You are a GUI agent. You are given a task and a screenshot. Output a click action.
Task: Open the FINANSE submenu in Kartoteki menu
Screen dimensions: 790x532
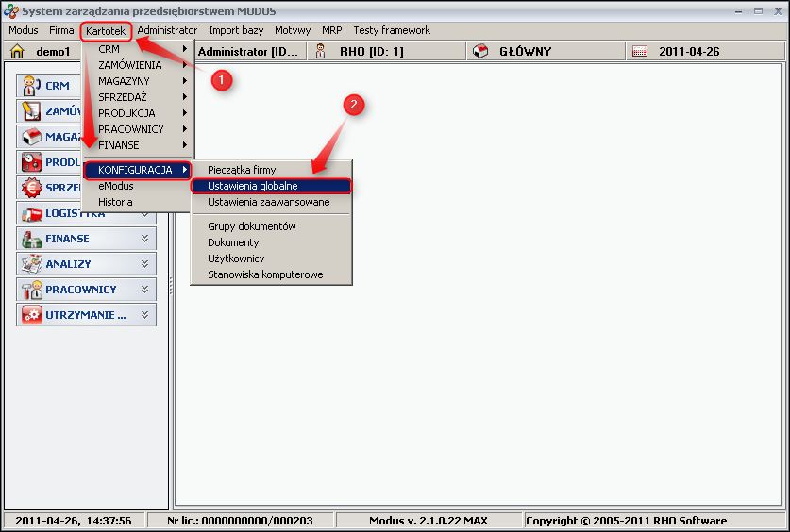[139, 145]
